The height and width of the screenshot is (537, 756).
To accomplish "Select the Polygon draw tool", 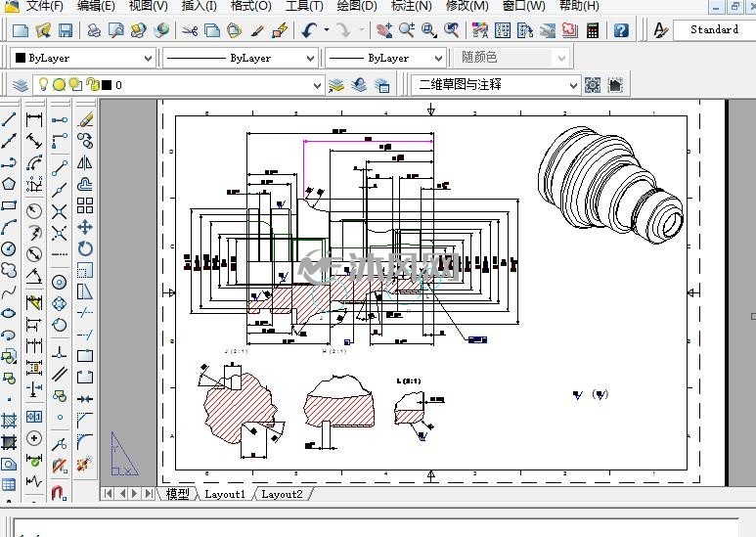I will (9, 184).
